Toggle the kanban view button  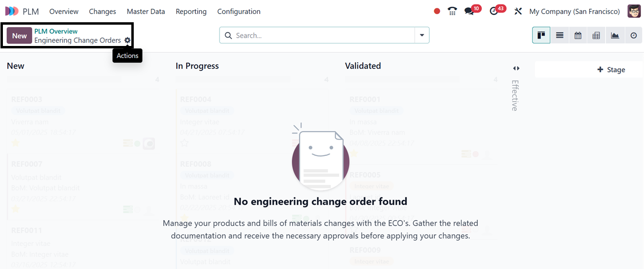[541, 35]
